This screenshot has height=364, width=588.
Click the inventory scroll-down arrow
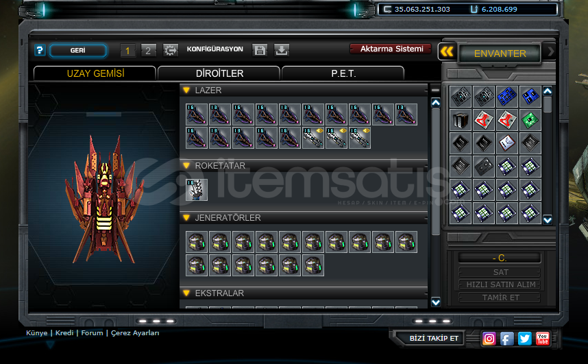click(x=548, y=220)
